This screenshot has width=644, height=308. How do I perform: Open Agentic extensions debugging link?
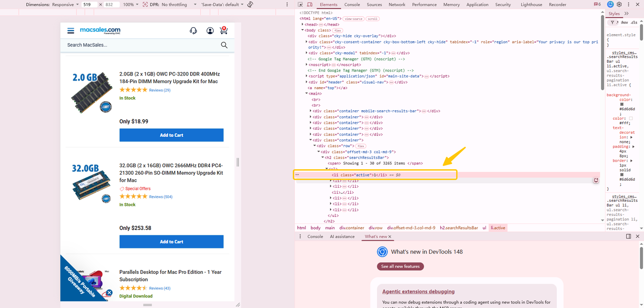pos(419,291)
